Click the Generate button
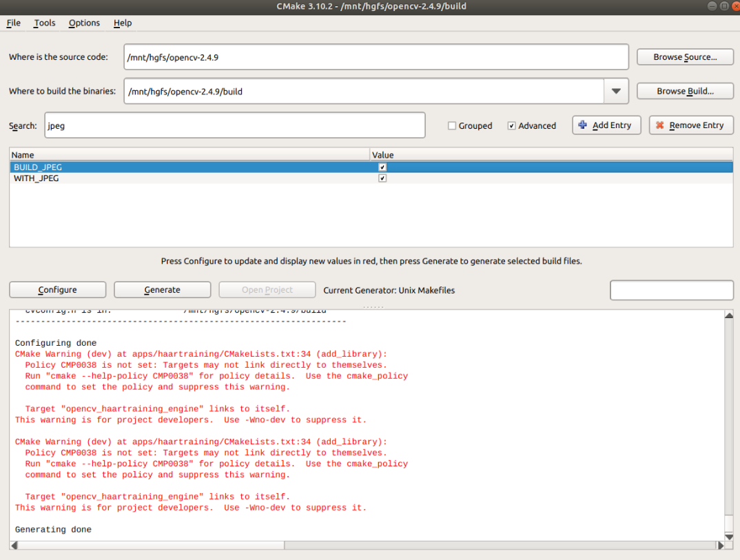This screenshot has width=740, height=560. point(162,290)
